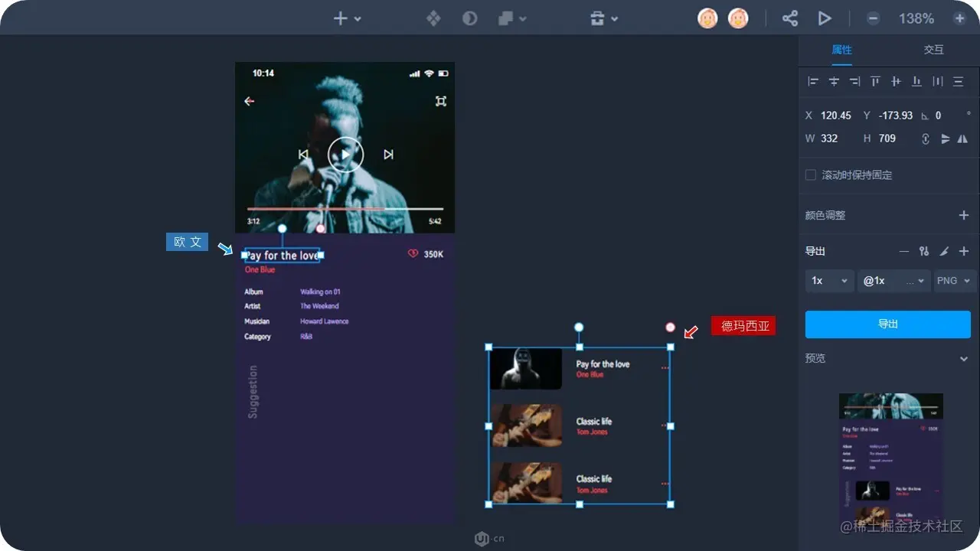
Task: Click the first collaborator avatar
Action: pos(707,18)
